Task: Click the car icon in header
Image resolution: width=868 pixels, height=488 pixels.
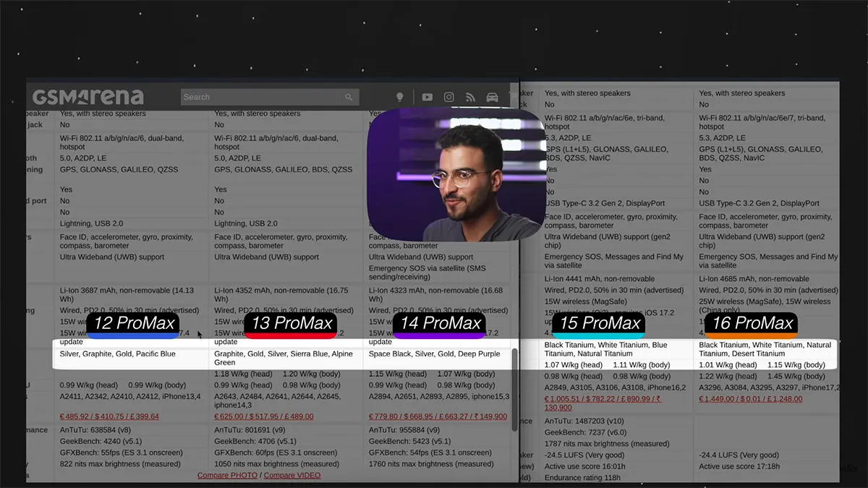Action: [493, 97]
